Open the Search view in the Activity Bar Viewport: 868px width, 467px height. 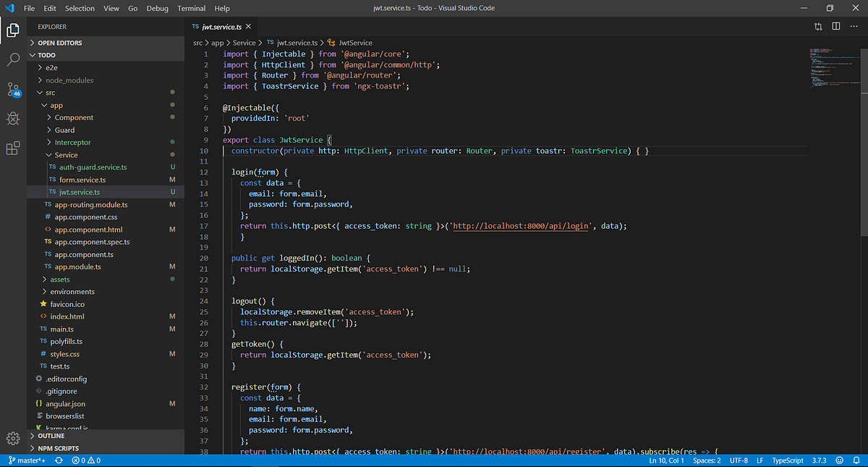click(13, 61)
